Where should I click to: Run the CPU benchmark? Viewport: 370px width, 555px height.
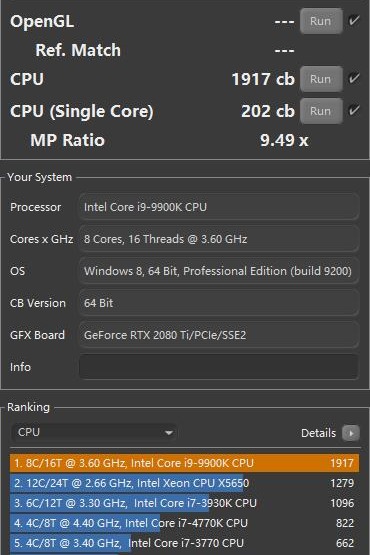pos(321,79)
